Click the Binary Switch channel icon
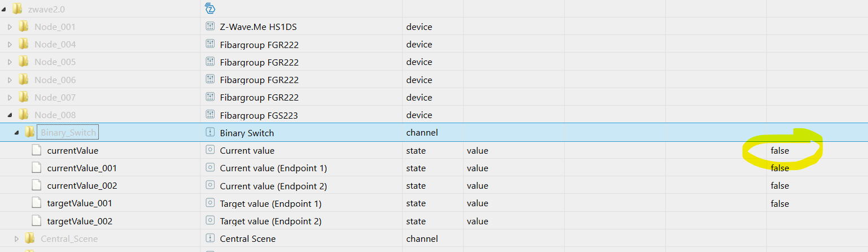The width and height of the screenshot is (868, 252). coord(210,133)
